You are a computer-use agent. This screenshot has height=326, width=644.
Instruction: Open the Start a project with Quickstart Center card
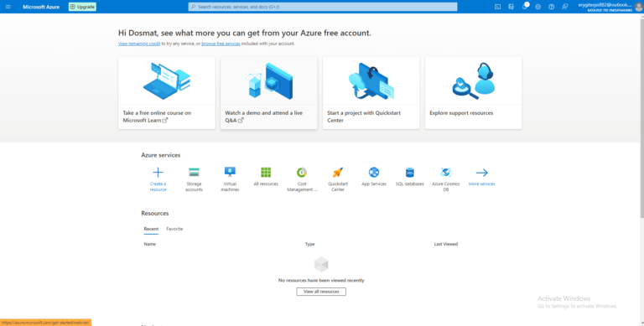pyautogui.click(x=371, y=93)
